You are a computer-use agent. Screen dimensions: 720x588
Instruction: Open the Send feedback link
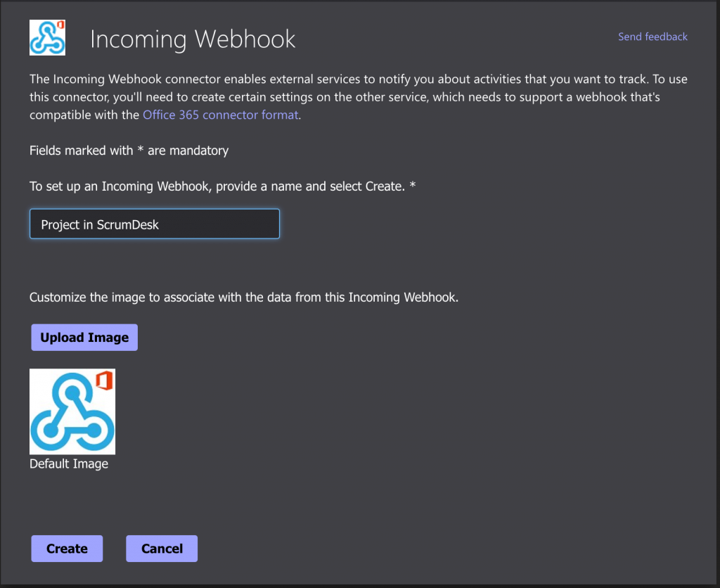[x=652, y=37]
